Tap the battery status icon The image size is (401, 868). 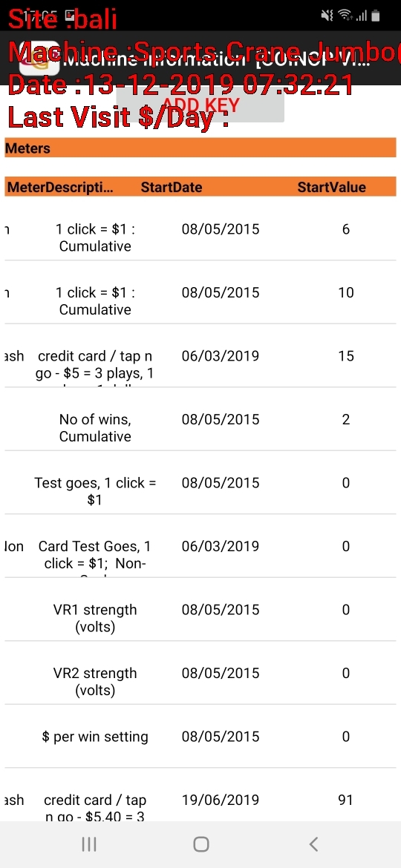click(376, 16)
